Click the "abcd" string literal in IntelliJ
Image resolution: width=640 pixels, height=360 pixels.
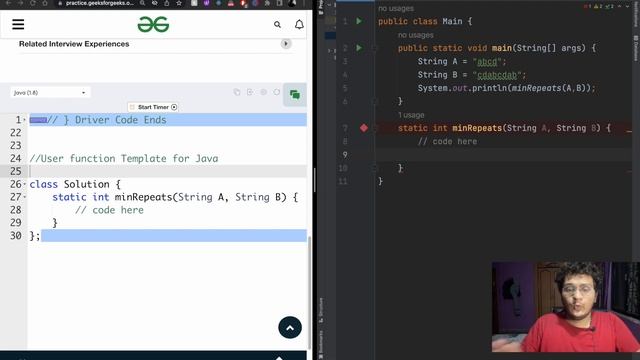click(x=487, y=62)
